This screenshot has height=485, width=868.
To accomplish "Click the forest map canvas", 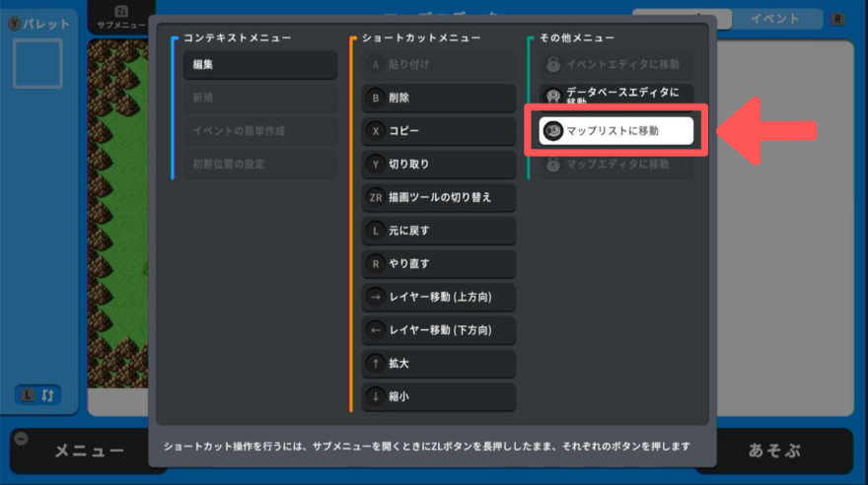I will (117, 213).
